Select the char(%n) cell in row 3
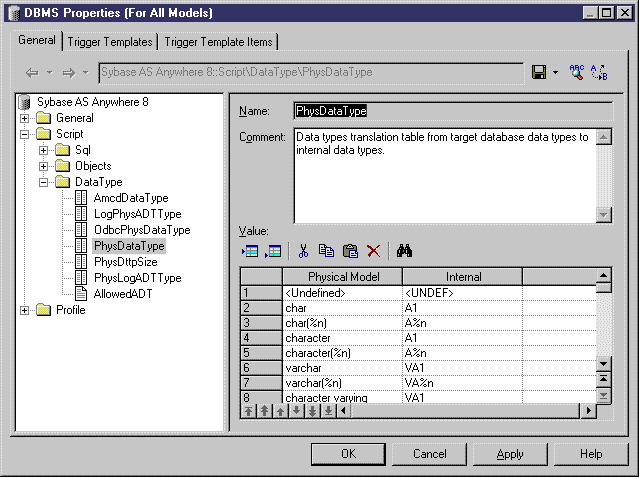The width and height of the screenshot is (639, 477). [342, 323]
